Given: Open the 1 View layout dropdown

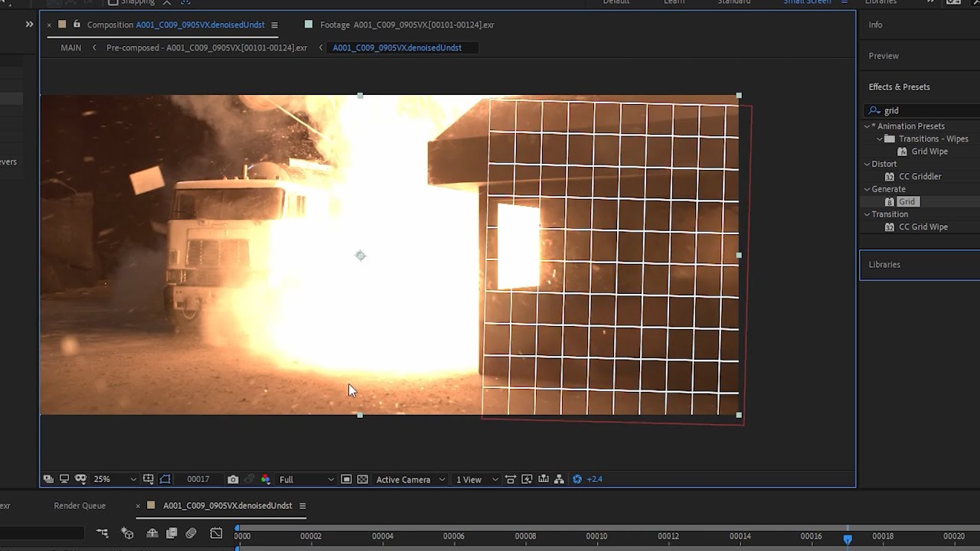Looking at the screenshot, I should pos(476,479).
